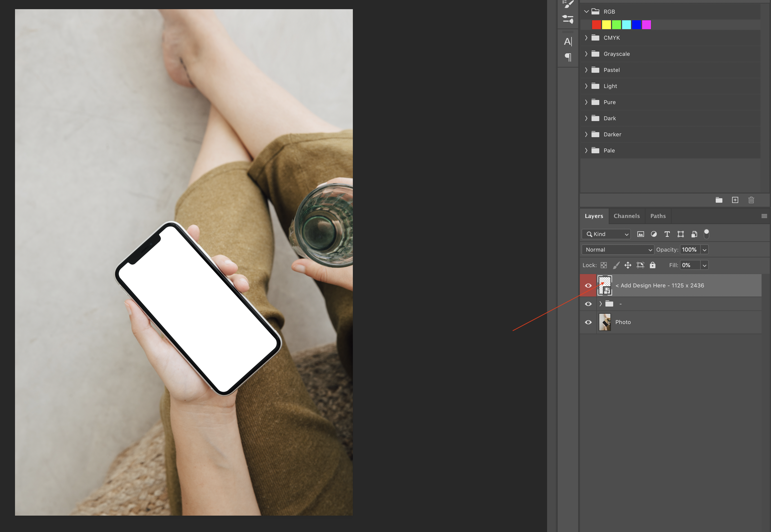Open the Character panel icon
The image size is (771, 532).
tap(568, 42)
